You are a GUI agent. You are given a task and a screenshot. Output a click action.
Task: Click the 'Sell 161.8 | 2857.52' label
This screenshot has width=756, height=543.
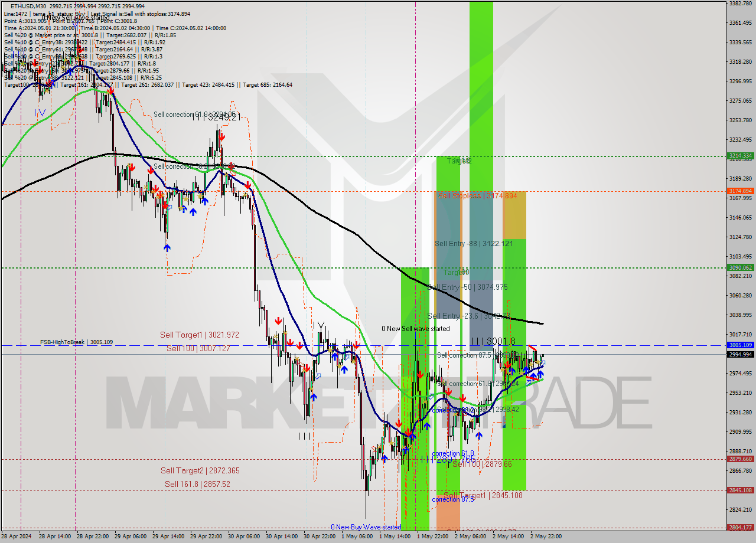[197, 484]
